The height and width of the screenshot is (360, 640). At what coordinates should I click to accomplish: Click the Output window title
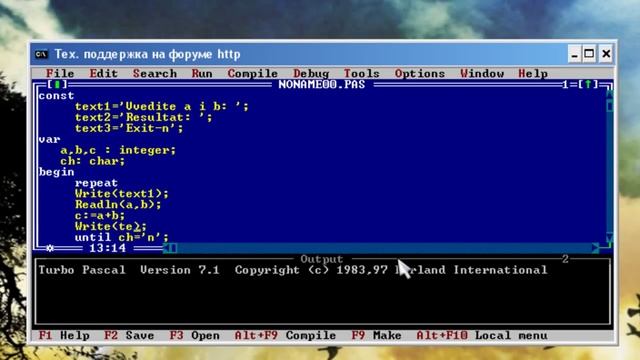point(322,259)
